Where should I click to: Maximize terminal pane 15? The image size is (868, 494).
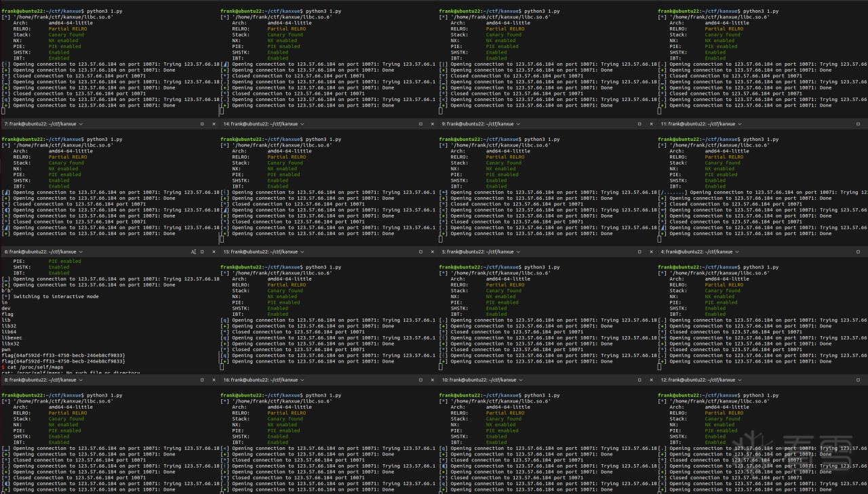(x=420, y=251)
